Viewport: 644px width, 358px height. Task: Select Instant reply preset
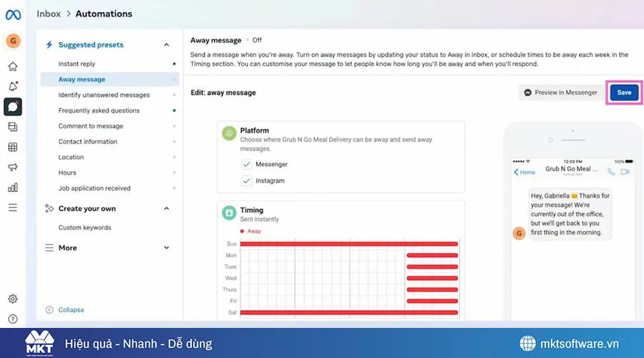[77, 64]
